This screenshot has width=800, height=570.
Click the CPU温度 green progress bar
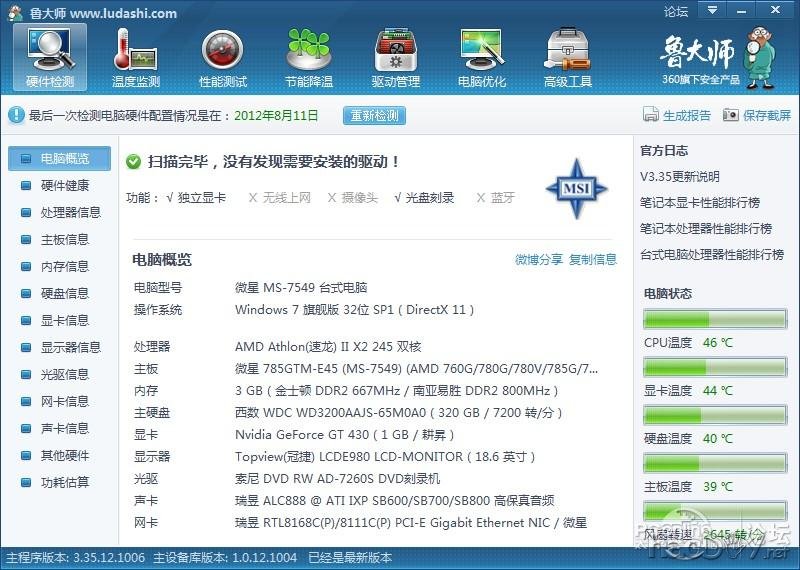(714, 320)
